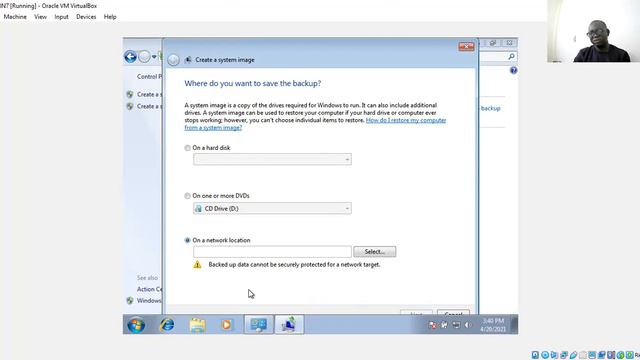The image size is (640, 360).
Task: Click the Show desktop strip at taskbar end
Action: (x=515, y=325)
